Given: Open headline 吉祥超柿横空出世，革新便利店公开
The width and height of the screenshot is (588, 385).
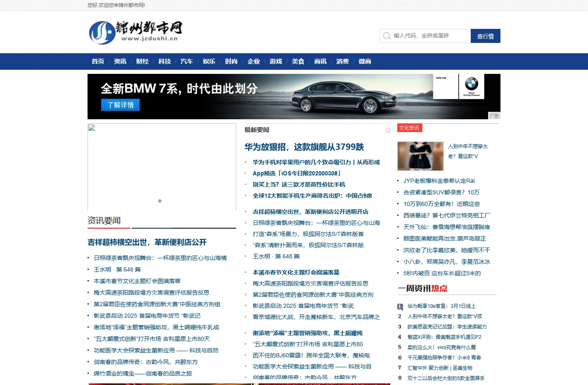Looking at the screenshot, I should click(x=147, y=242).
